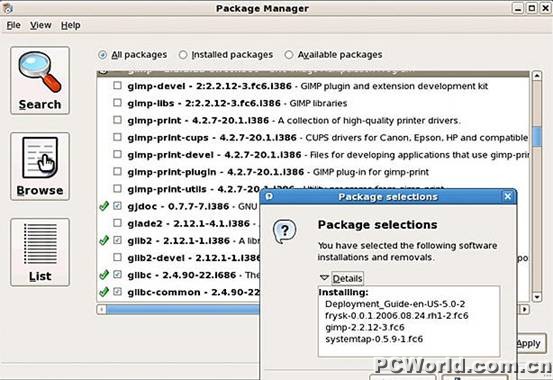Uncheck the gjdoc package checkbox
This screenshot has width=553, height=380.
117,206
